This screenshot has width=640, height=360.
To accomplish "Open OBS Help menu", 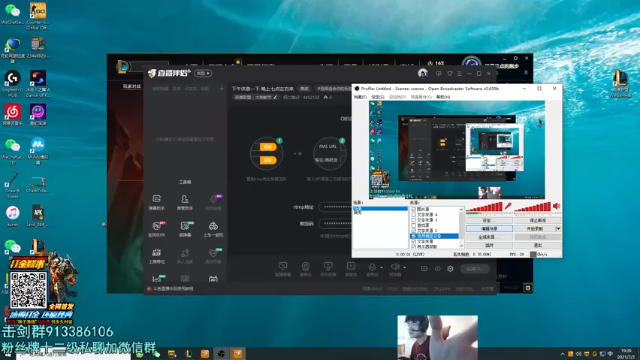I will click(x=443, y=97).
